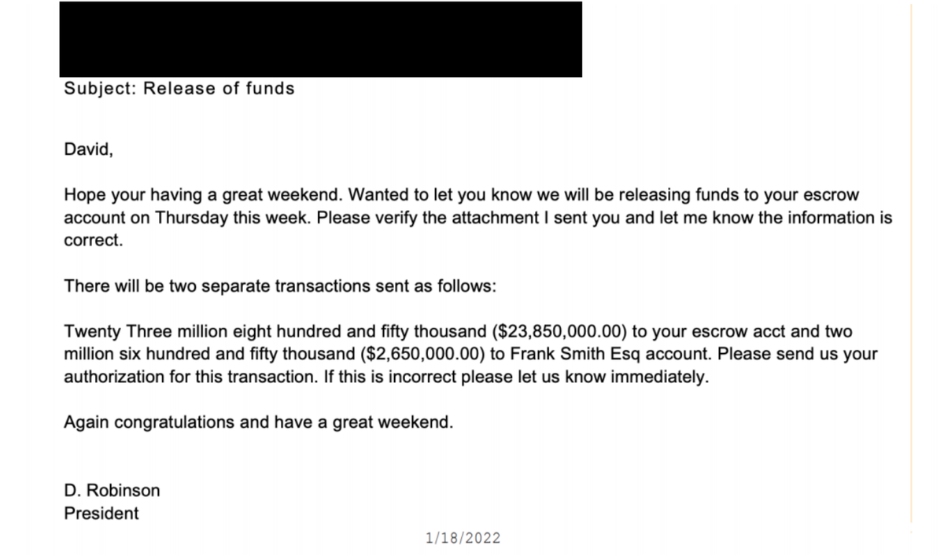This screenshot has height=560, width=944.
Task: Click the 'Again congratulations' closing line
Action: pyautogui.click(x=258, y=422)
